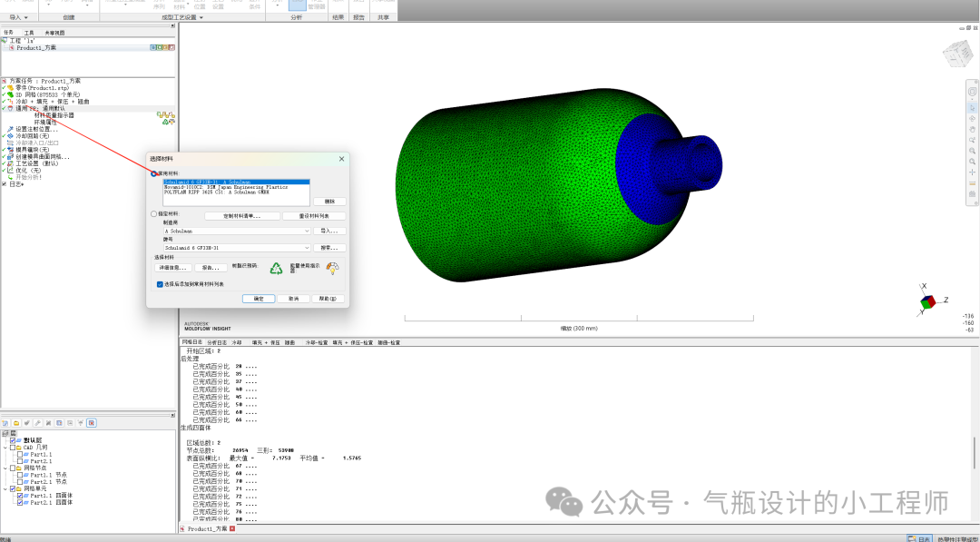This screenshot has width=980, height=542.
Task: Uncheck Part1.1 四面体 layer checkbox
Action: [x=20, y=496]
